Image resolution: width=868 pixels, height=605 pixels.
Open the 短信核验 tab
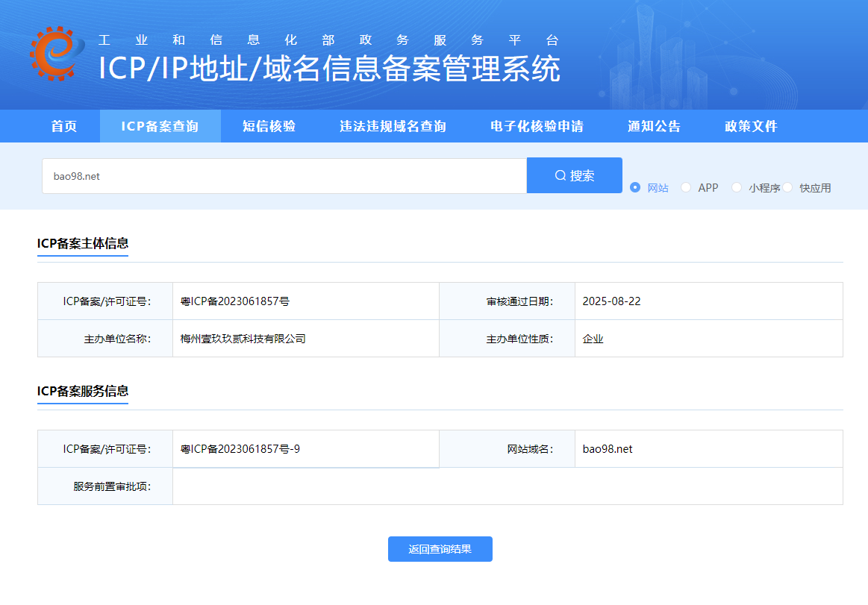[269, 126]
